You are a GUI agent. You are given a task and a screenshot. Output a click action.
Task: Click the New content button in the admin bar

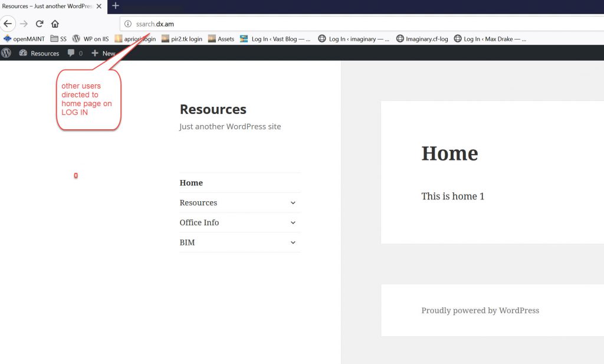pos(104,53)
